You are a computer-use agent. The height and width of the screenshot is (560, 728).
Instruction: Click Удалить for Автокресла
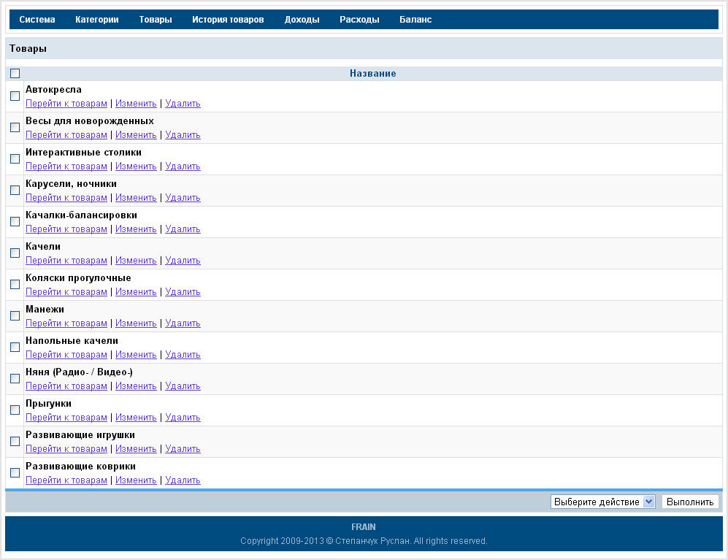(x=183, y=104)
